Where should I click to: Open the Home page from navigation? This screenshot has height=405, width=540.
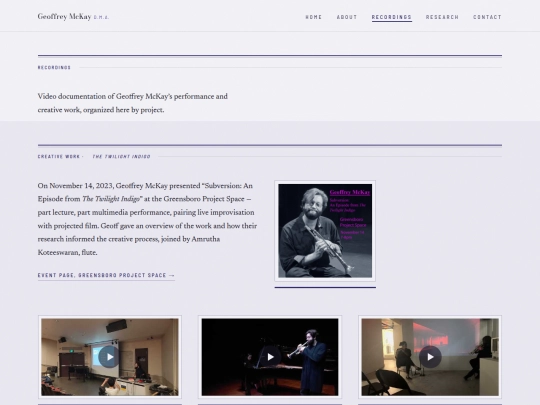(x=313, y=17)
